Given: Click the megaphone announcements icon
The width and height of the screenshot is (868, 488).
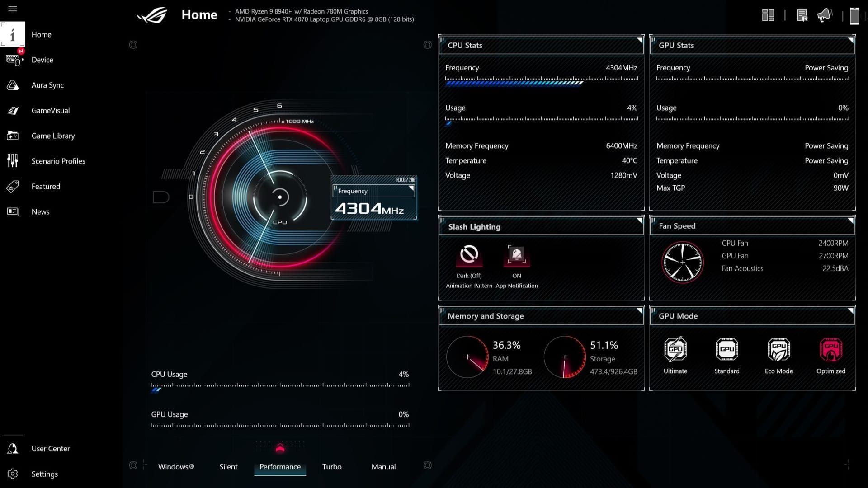Looking at the screenshot, I should (x=825, y=15).
